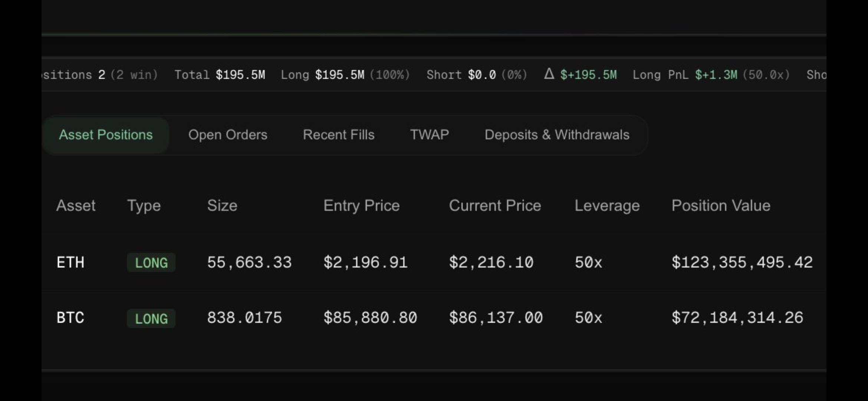Click the Position Value column header

[721, 206]
